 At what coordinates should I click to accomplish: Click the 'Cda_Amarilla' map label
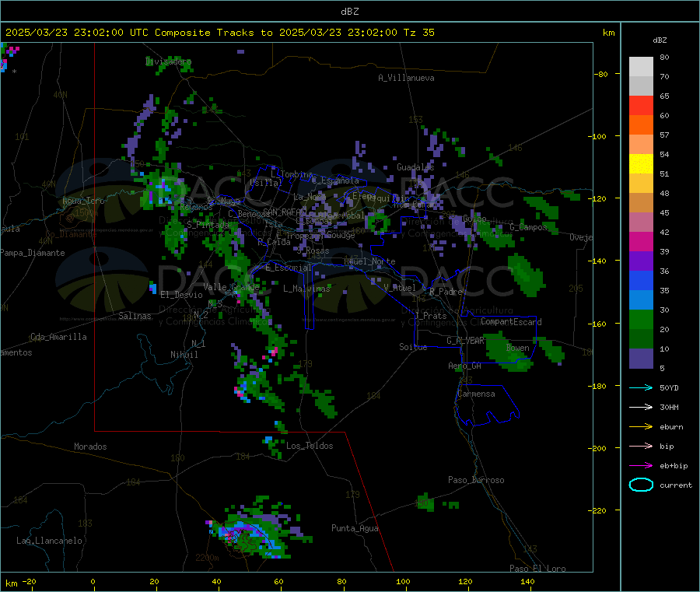click(58, 337)
